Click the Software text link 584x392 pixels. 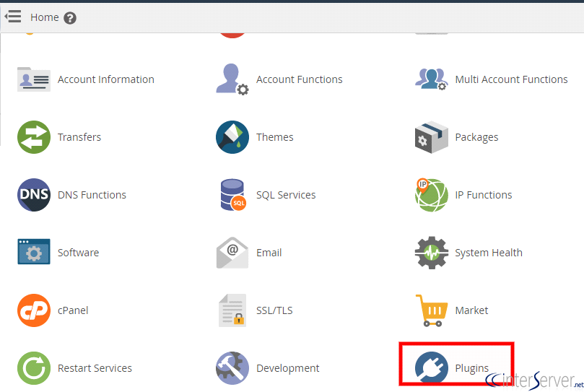point(78,253)
